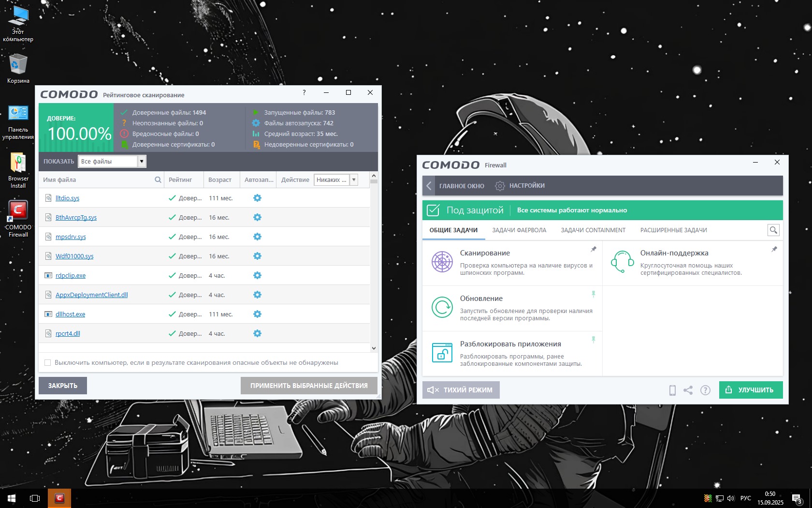812x508 pixels.
Task: Click the file name search magnifier icon
Action: (x=158, y=179)
